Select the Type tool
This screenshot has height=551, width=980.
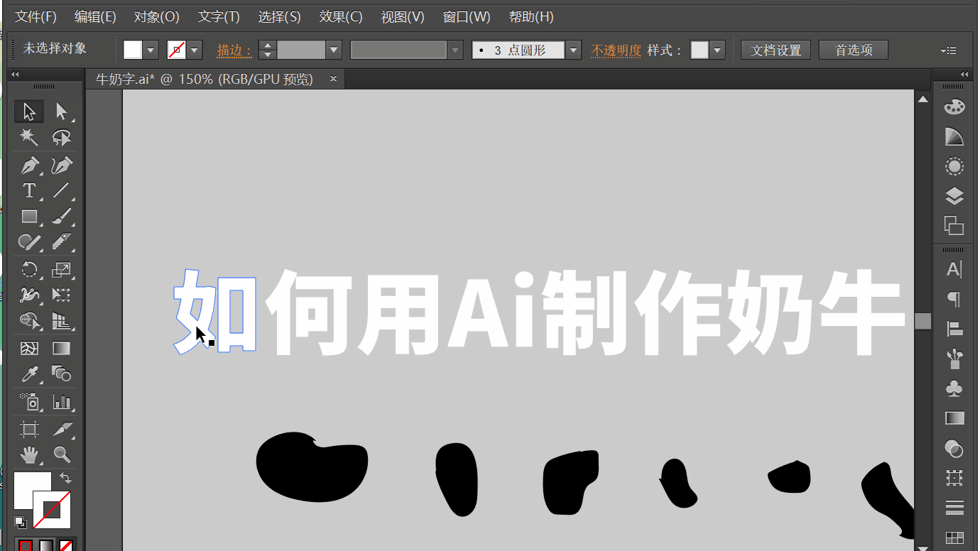pos(29,190)
